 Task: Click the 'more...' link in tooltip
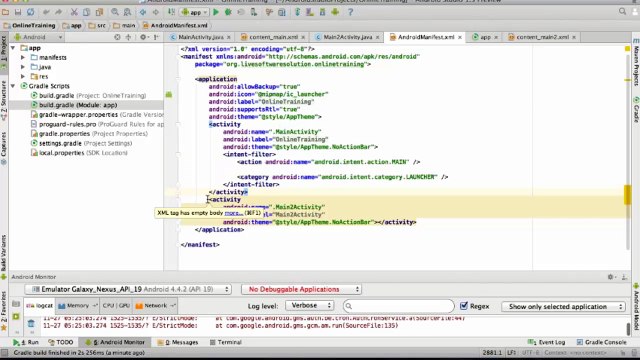(x=233, y=213)
